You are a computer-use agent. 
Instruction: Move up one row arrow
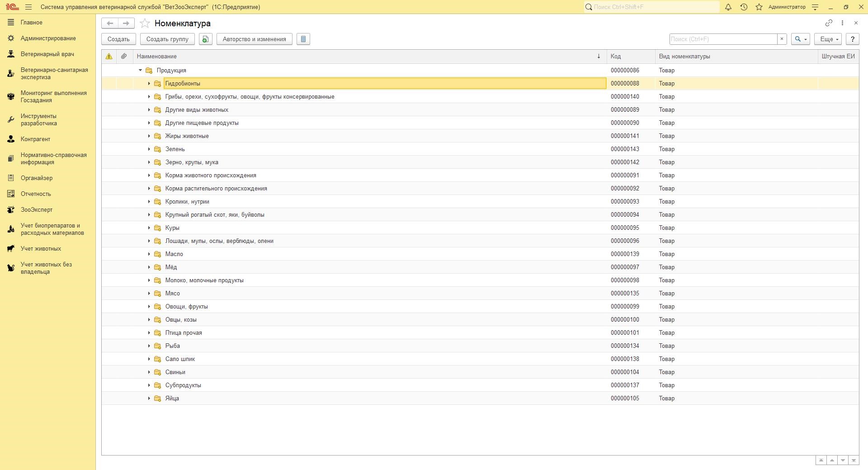832,461
